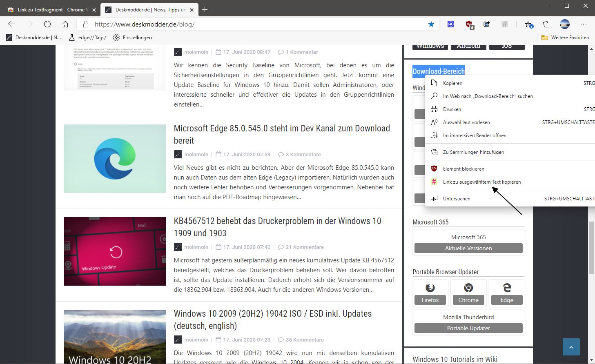This screenshot has height=364, width=595.
Task: Open Weitere Favoriten folder
Action: pos(565,38)
